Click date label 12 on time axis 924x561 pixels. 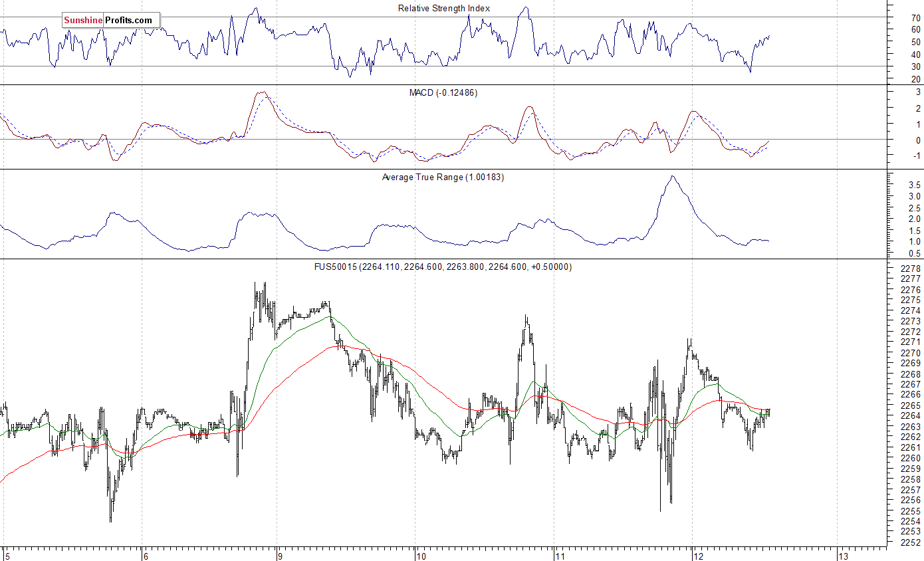[697, 556]
